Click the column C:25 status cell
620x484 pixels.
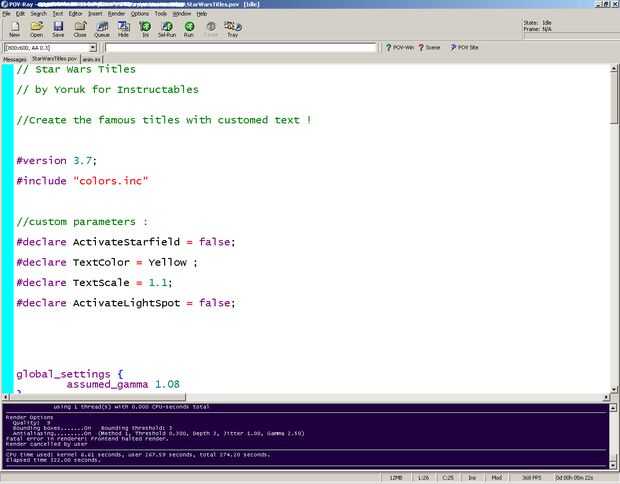click(x=448, y=478)
